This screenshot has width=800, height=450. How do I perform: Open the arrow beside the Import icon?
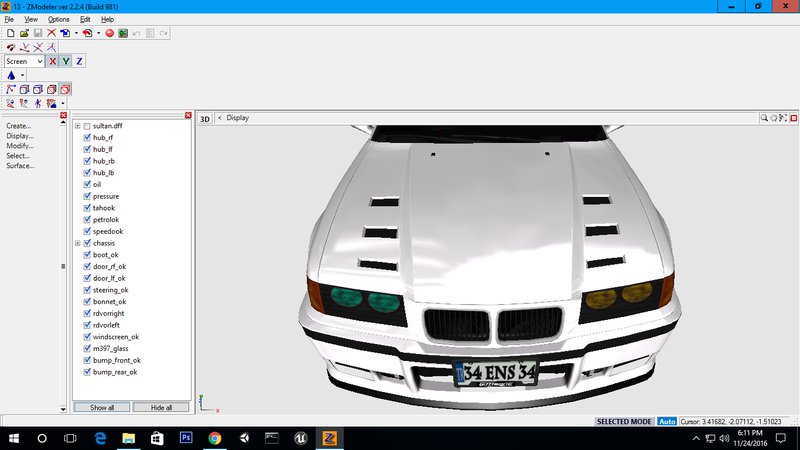(x=76, y=33)
